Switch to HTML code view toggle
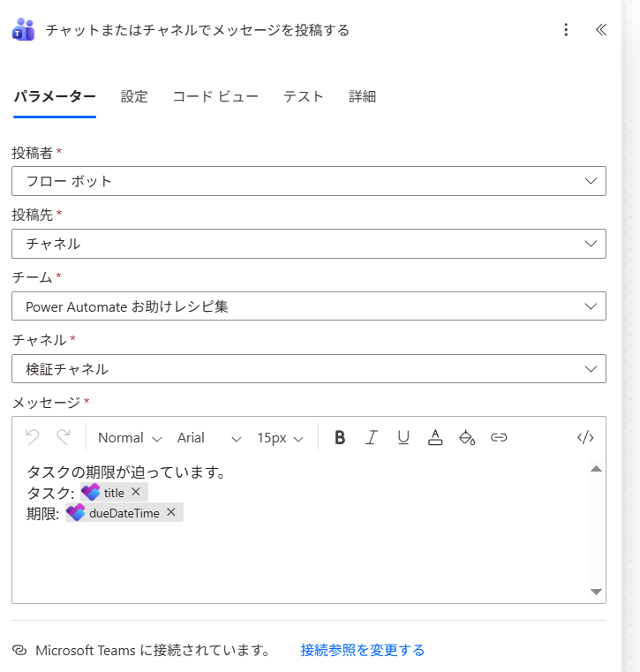Viewport: 640px width, 672px height. pos(585,438)
